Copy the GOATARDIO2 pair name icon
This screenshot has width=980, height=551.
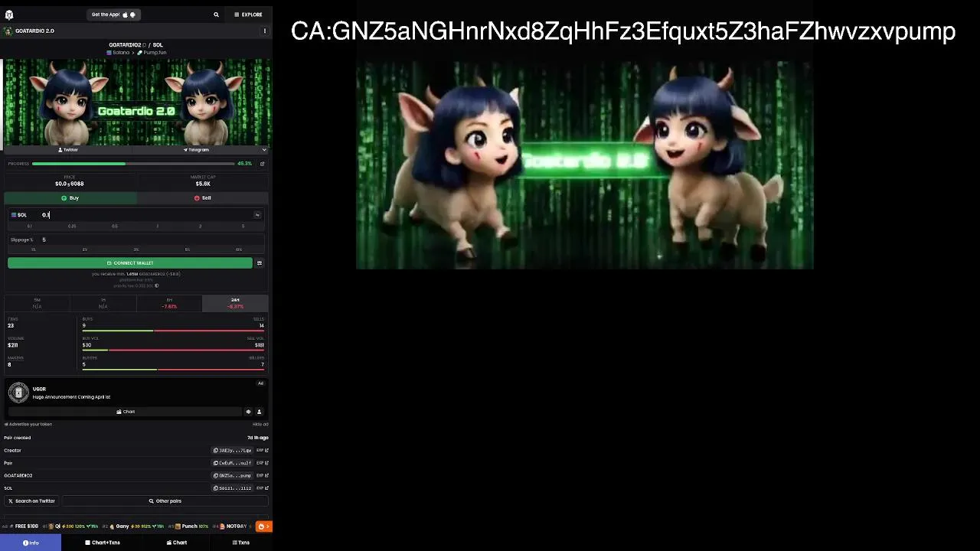144,45
